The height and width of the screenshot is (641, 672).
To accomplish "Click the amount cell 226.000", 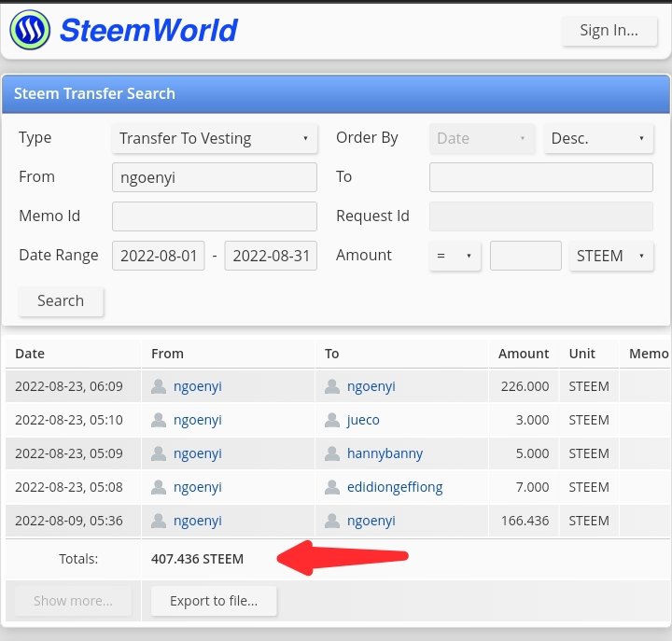I will 525,386.
